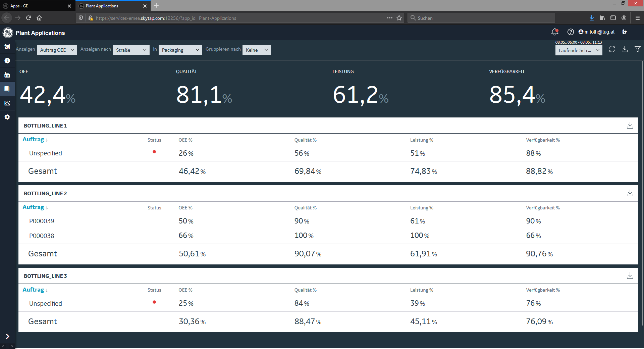Open the notifications bell

[x=554, y=32]
